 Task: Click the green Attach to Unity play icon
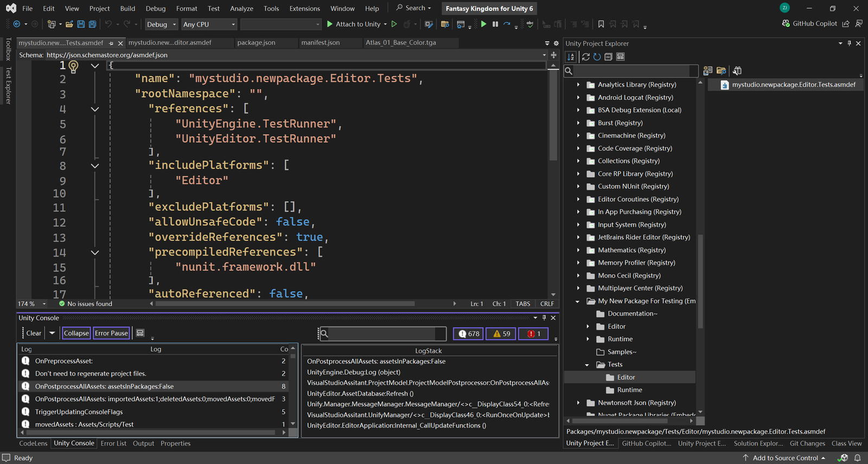click(x=330, y=24)
